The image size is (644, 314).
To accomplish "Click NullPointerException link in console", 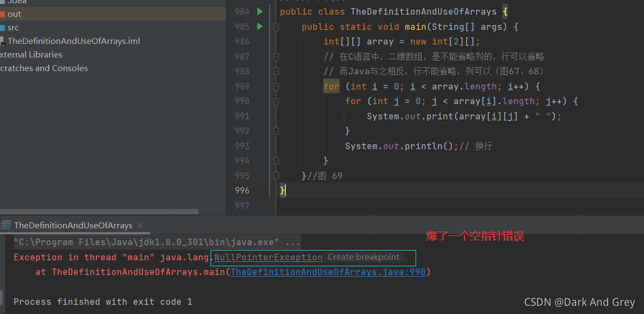I will tap(268, 258).
